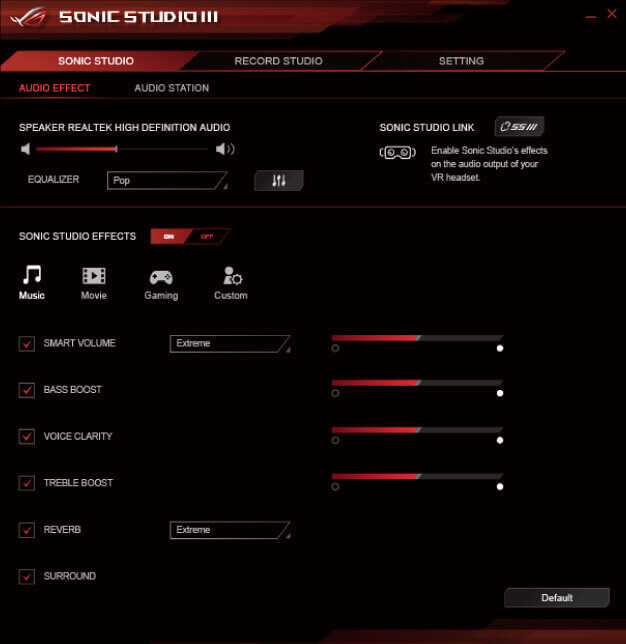Open the Setting tab
The width and height of the screenshot is (626, 644).
(x=461, y=61)
